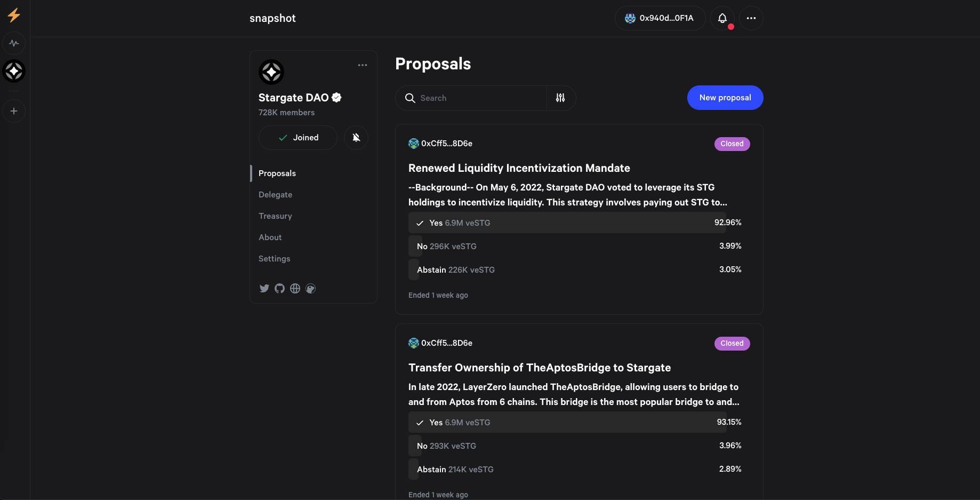Click author 0xCff5...8D6e on Renewed Liquidity proposal

coord(447,144)
